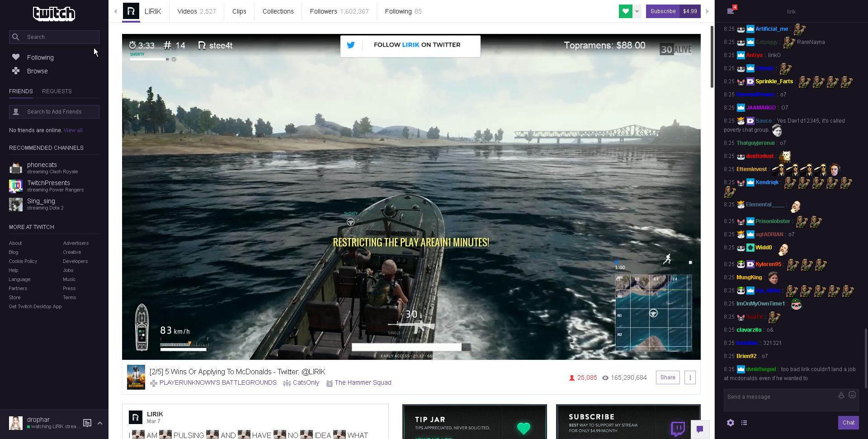868x439 pixels.
Task: Open the Followers tab
Action: (339, 11)
